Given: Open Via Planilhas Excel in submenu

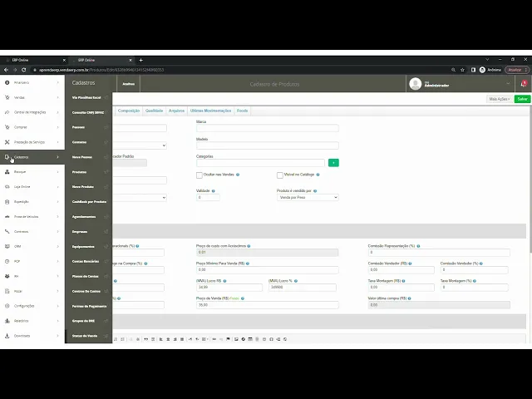Looking at the screenshot, I should (86, 97).
